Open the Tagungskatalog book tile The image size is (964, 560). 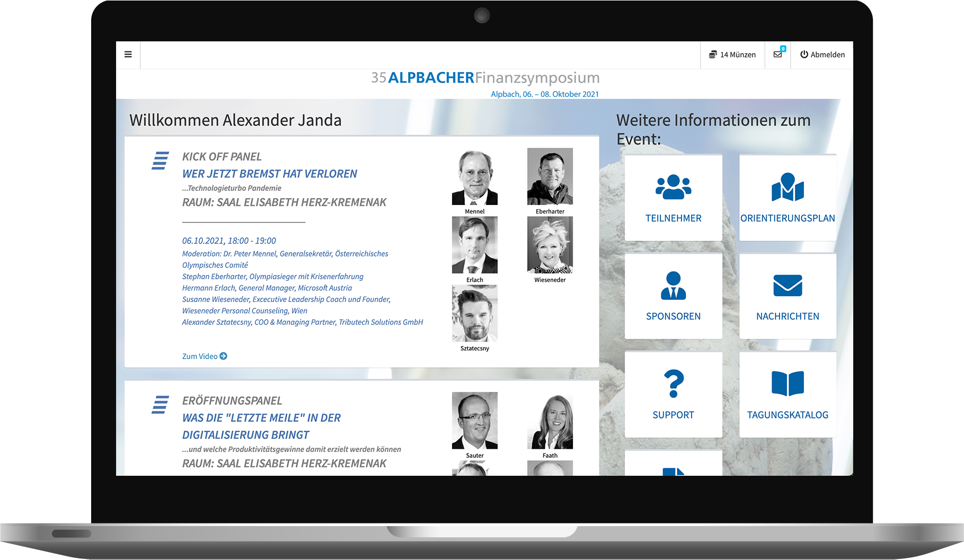tap(788, 394)
